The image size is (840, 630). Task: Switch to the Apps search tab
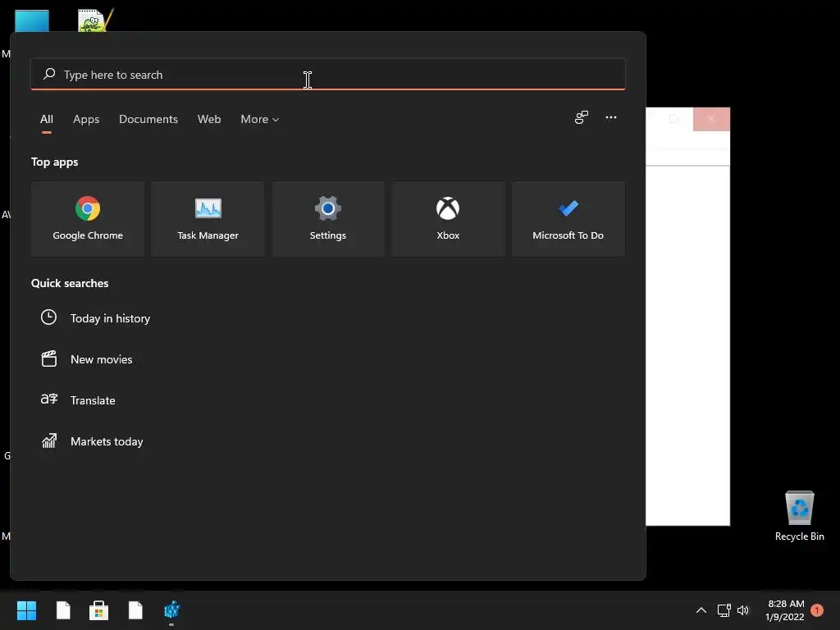(86, 119)
